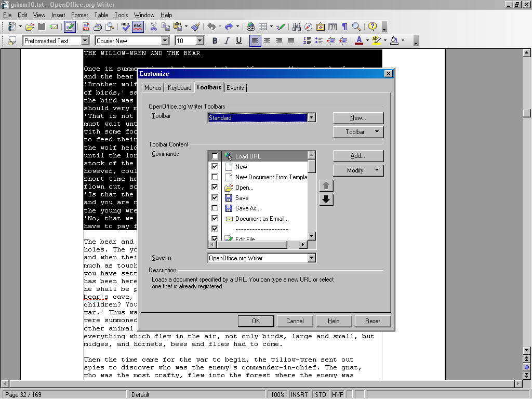
Task: Click OK in the Customize dialog
Action: click(x=256, y=321)
